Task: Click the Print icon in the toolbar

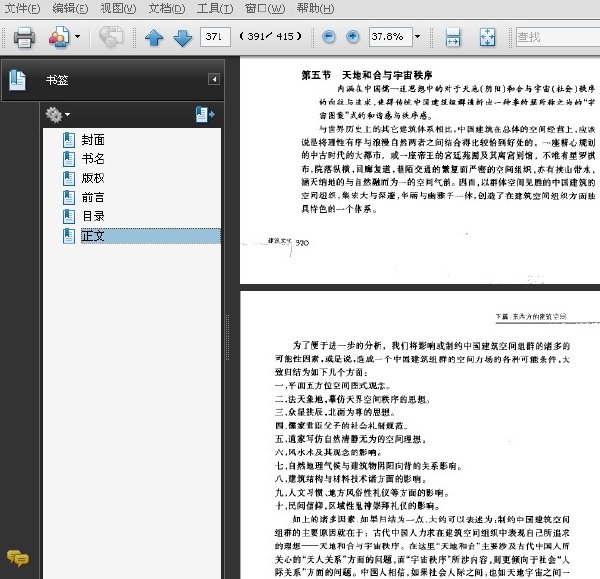Action: (24, 37)
